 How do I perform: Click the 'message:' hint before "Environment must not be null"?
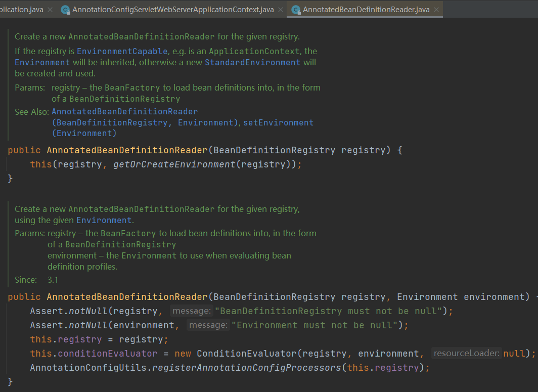pyautogui.click(x=208, y=325)
